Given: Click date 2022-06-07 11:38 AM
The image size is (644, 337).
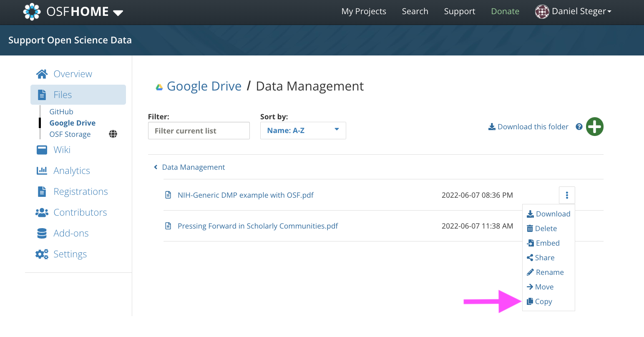Looking at the screenshot, I should [x=477, y=226].
